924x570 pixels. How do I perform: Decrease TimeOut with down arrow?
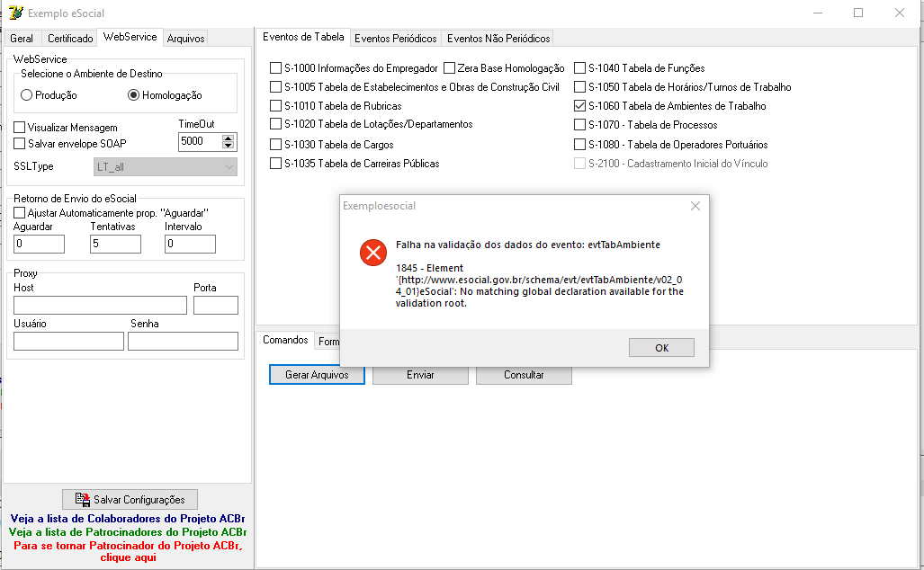pyautogui.click(x=228, y=145)
